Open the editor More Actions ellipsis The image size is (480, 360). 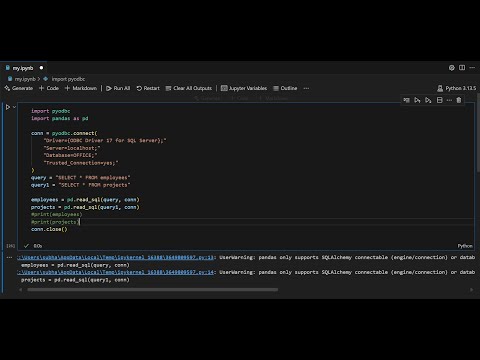[472, 68]
